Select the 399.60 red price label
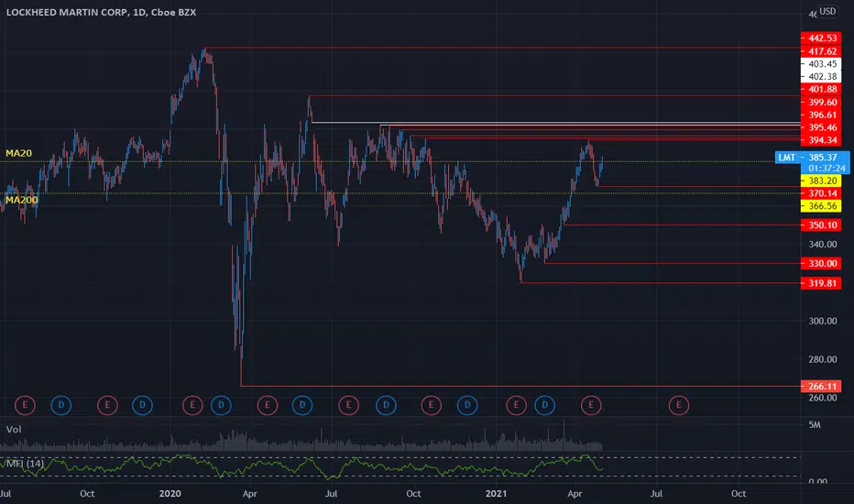Viewport: 854px width, 504px height. 821,103
